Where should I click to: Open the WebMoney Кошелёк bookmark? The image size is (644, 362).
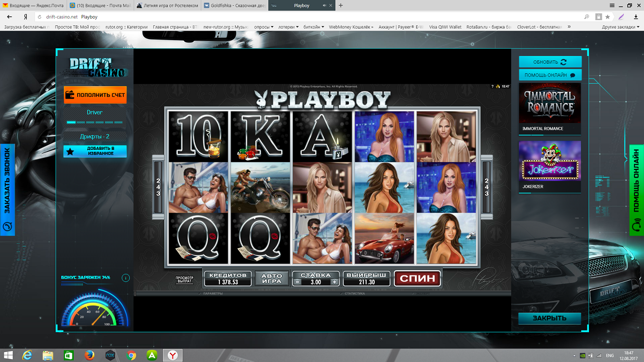(351, 27)
